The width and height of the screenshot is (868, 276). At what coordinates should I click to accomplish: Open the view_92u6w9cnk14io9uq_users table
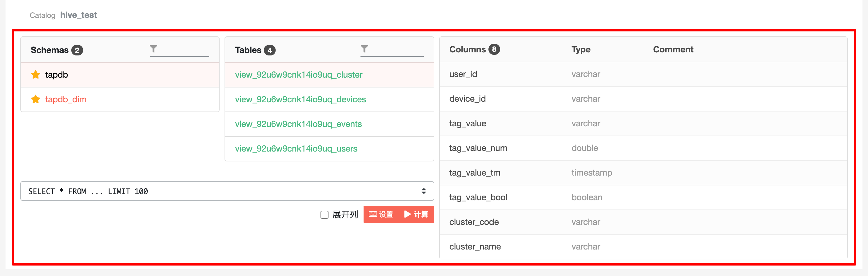[x=296, y=148]
